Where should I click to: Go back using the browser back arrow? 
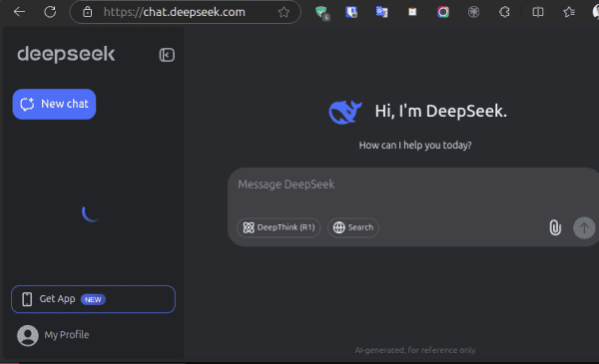coord(19,12)
